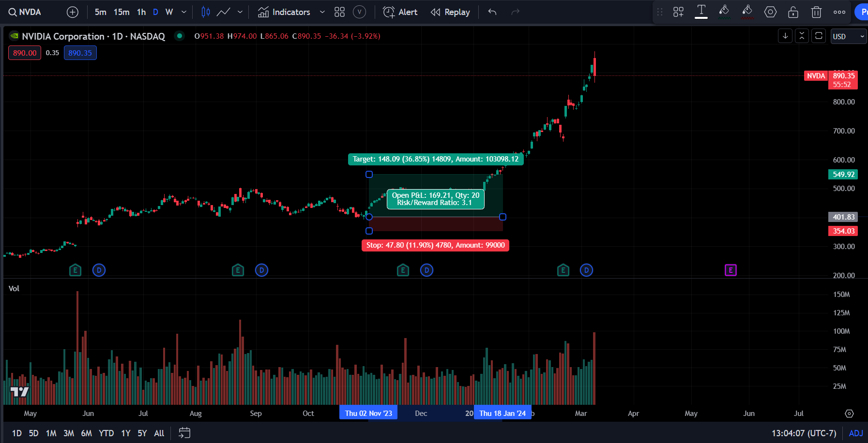Set range to YTD

pos(107,433)
